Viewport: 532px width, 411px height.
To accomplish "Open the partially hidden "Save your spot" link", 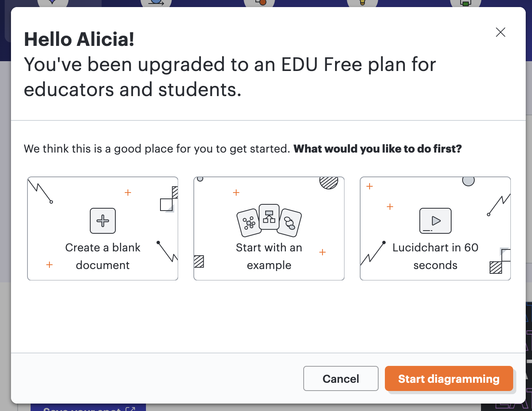I will (88, 408).
